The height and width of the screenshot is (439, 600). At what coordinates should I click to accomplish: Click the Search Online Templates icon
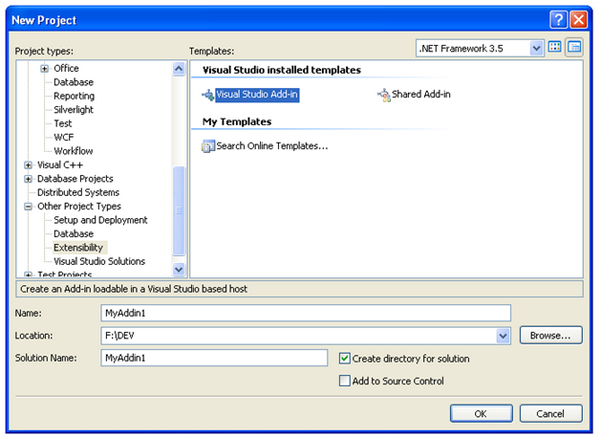(208, 146)
